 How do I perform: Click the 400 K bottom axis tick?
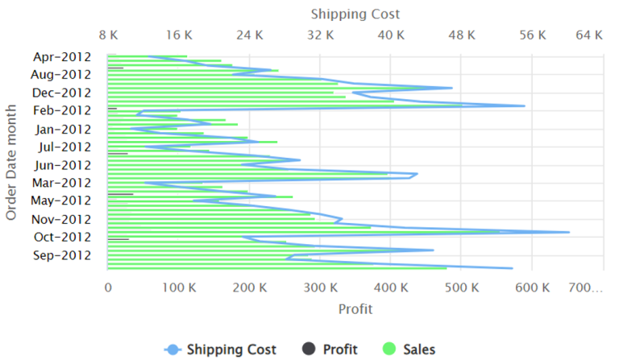[391, 287]
